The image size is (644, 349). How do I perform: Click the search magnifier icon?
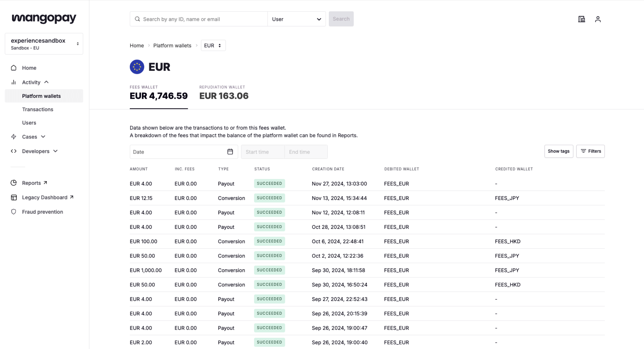click(x=137, y=19)
